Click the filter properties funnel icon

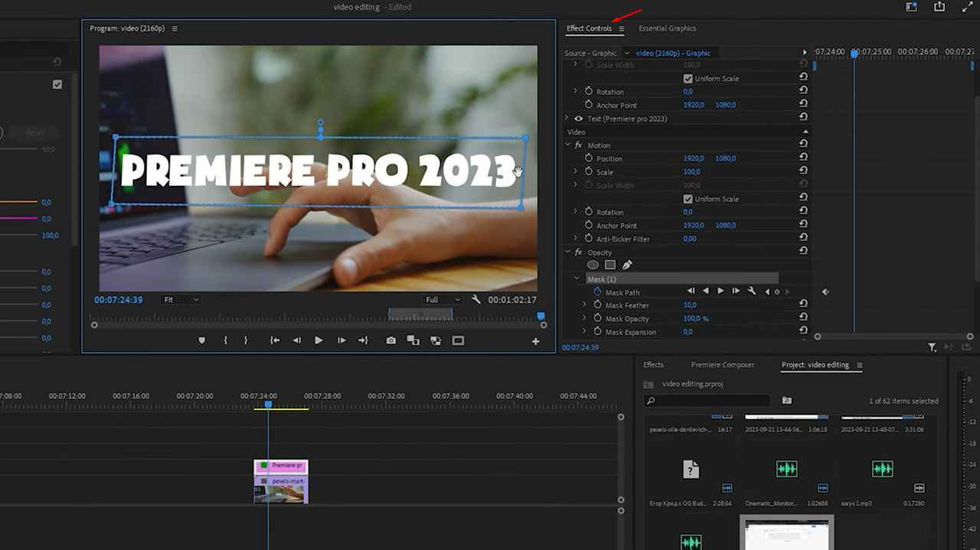tap(932, 347)
